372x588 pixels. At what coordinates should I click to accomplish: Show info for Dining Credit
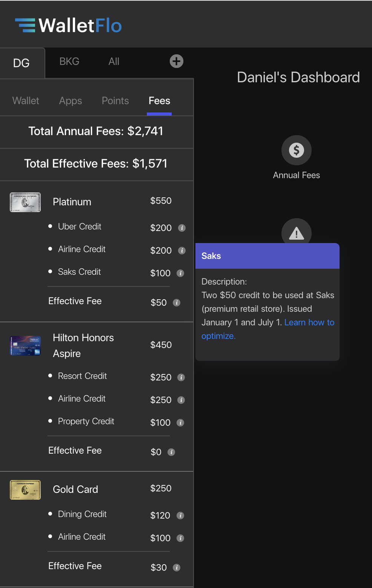point(180,516)
